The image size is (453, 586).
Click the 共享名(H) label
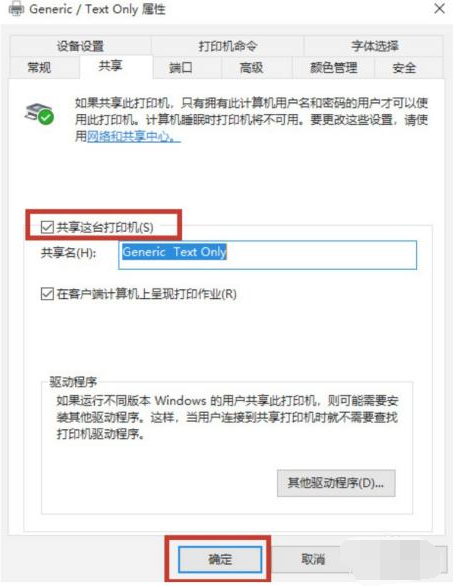pos(68,253)
